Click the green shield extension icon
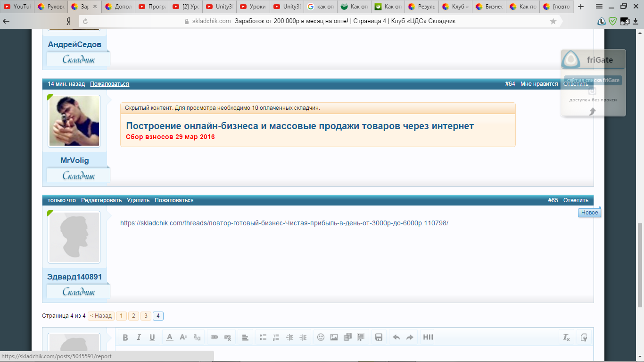Screen dimensions: 644x362 pos(613,21)
